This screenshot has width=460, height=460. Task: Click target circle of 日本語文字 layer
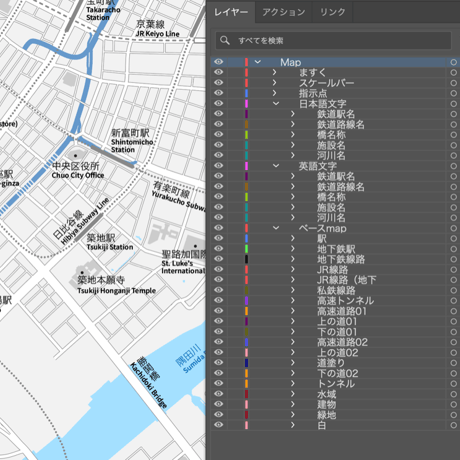(x=453, y=103)
